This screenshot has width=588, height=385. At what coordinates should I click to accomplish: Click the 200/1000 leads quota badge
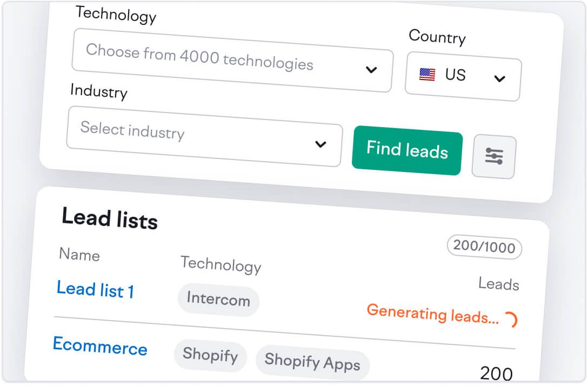coord(484,248)
